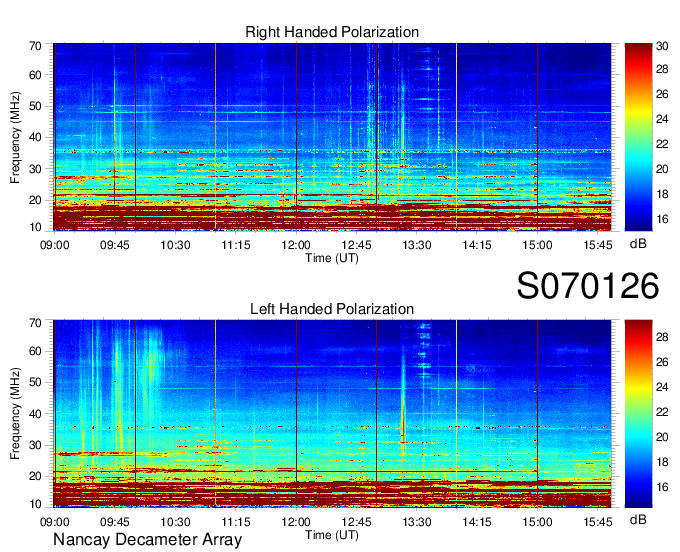
Task: Click 11:15 on the Right Handed time axis
Action: (x=236, y=245)
